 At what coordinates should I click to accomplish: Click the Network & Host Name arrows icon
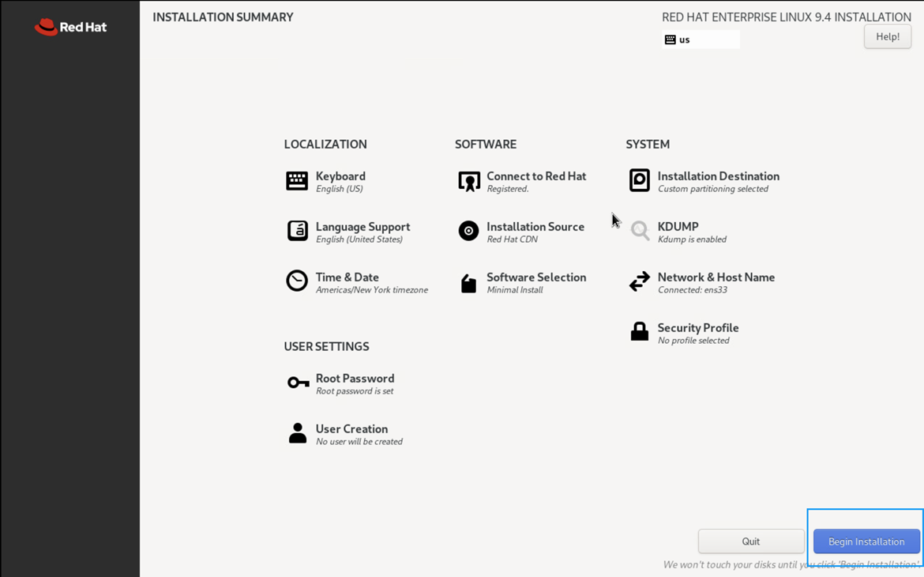(x=640, y=281)
